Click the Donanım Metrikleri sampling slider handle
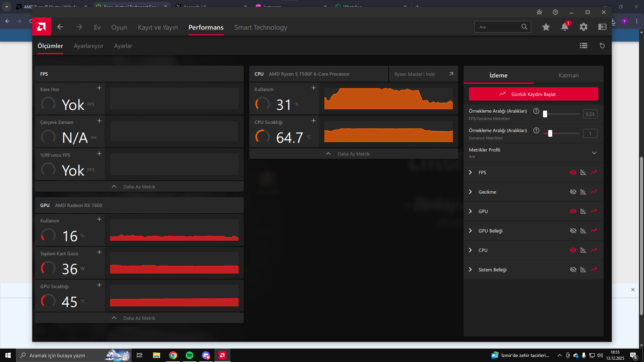 coord(550,133)
